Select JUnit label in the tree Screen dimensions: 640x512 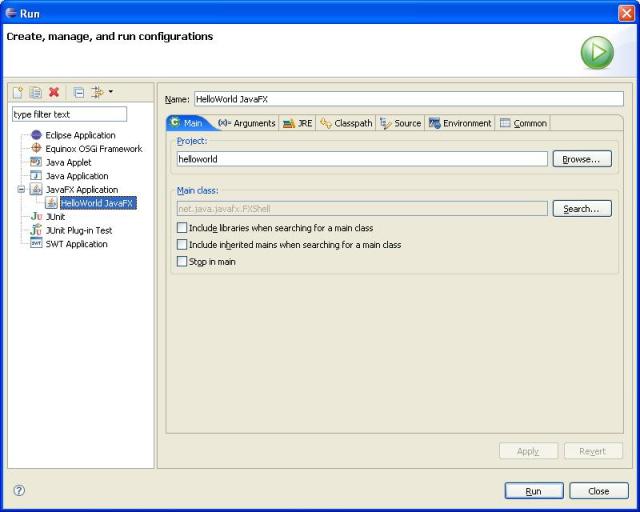point(56,216)
